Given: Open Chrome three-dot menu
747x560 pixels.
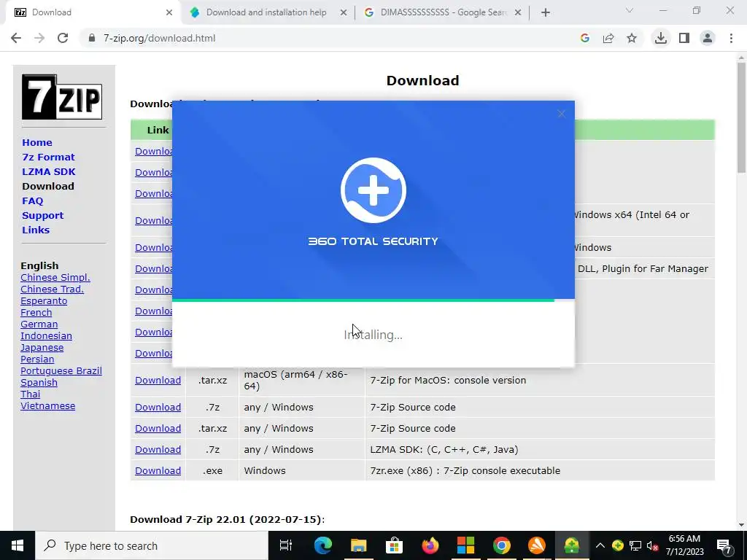Looking at the screenshot, I should point(731,38).
